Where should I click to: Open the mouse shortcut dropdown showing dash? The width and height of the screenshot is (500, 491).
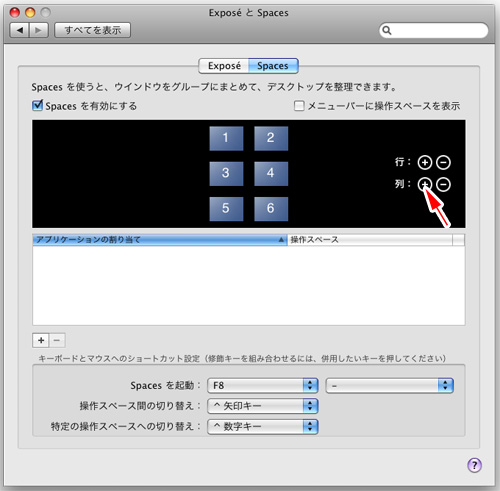pos(389,385)
